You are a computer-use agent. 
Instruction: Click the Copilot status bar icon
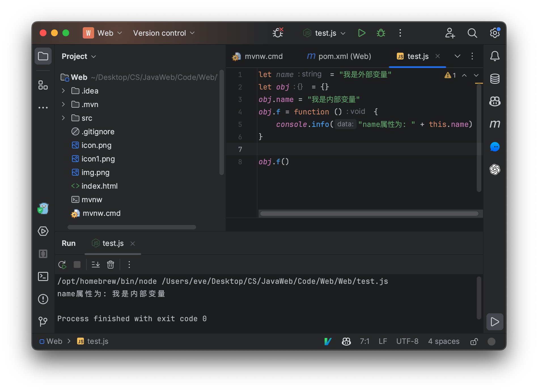coord(346,341)
